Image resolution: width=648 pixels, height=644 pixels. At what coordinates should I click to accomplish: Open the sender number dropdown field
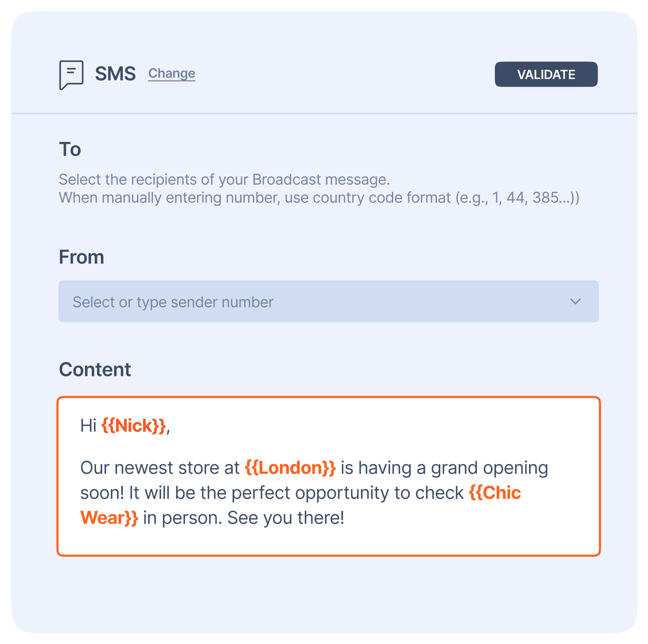(328, 301)
